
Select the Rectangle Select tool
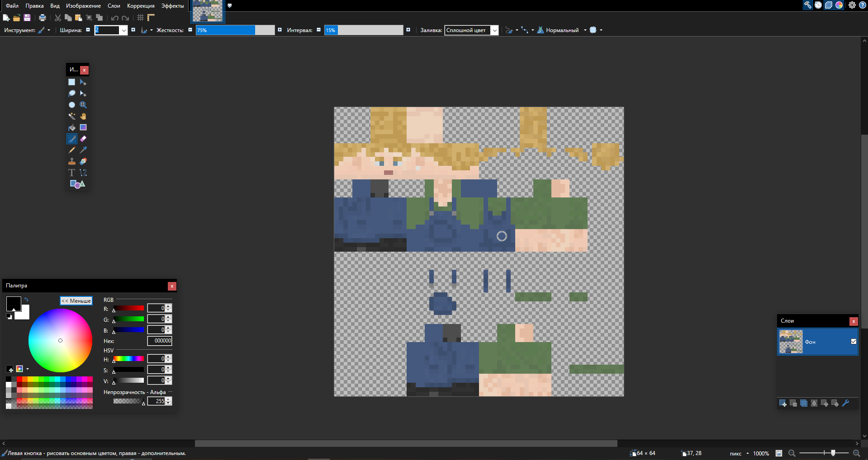(x=71, y=82)
